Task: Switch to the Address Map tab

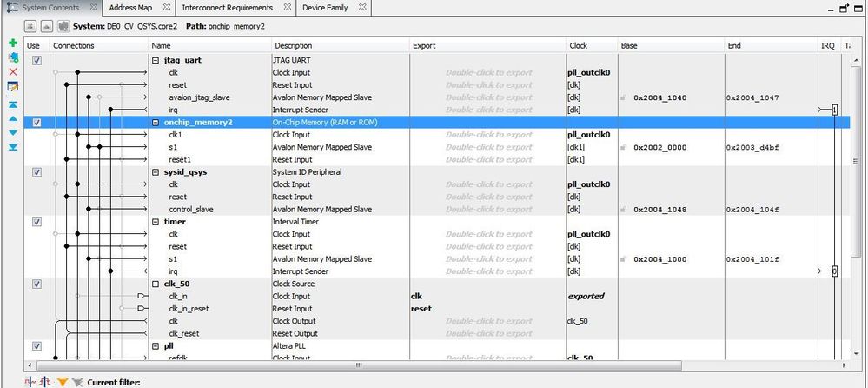Action: click(x=130, y=8)
